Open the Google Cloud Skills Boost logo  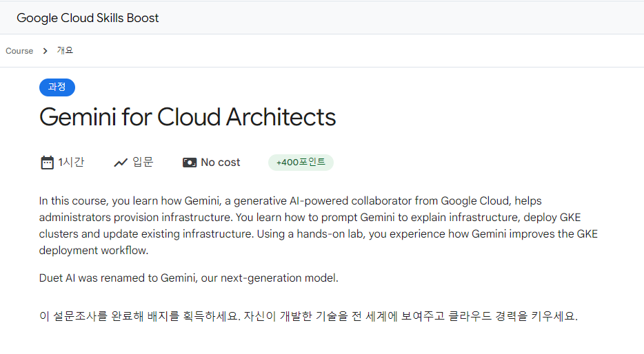click(x=88, y=18)
